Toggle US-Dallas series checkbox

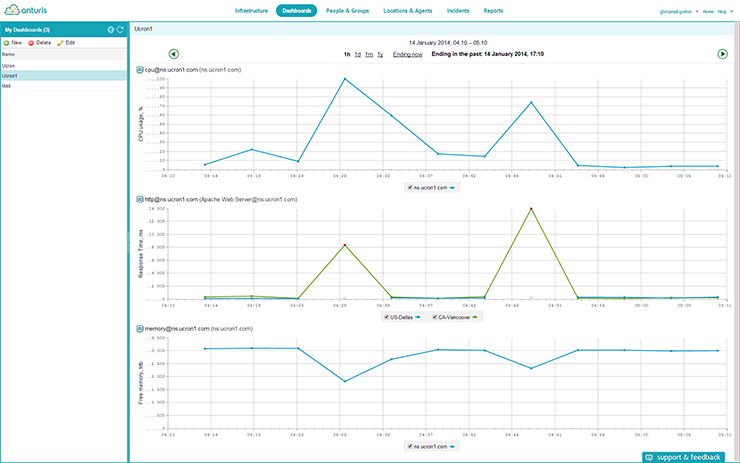(386, 317)
